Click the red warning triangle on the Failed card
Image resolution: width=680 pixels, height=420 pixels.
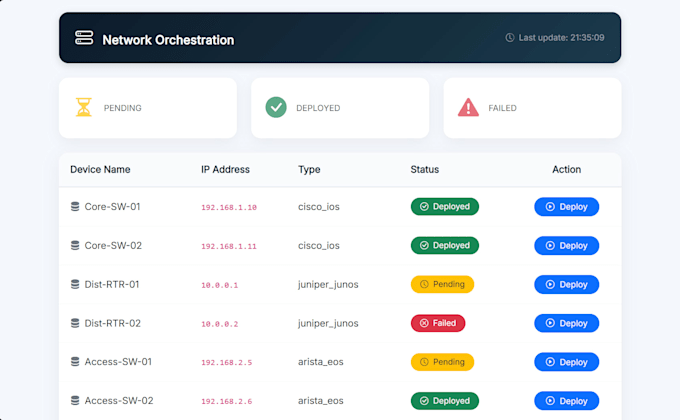point(468,107)
